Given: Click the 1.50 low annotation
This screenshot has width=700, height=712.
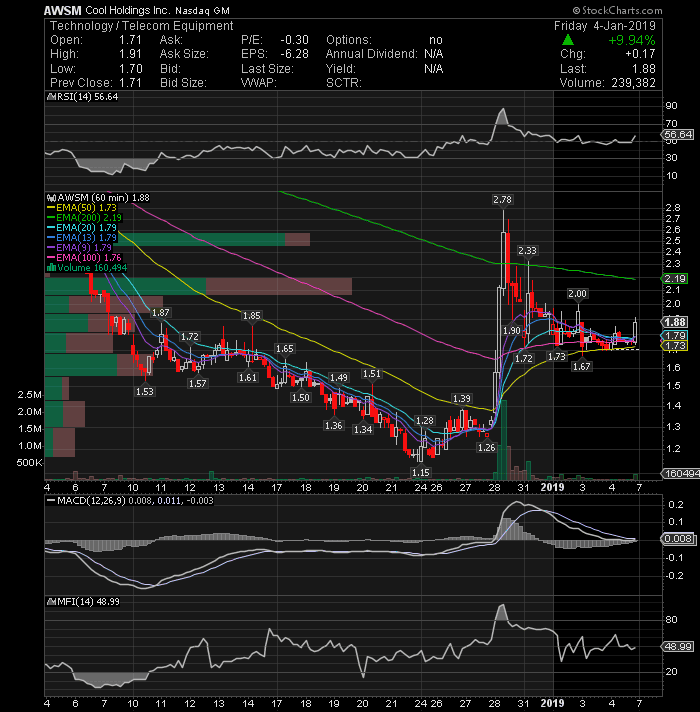Looking at the screenshot, I should [301, 398].
